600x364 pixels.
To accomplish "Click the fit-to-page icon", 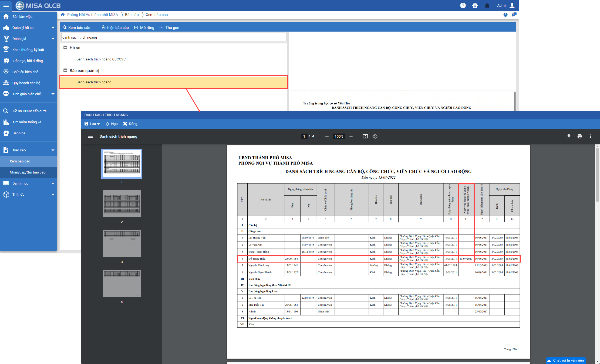I will (365, 136).
